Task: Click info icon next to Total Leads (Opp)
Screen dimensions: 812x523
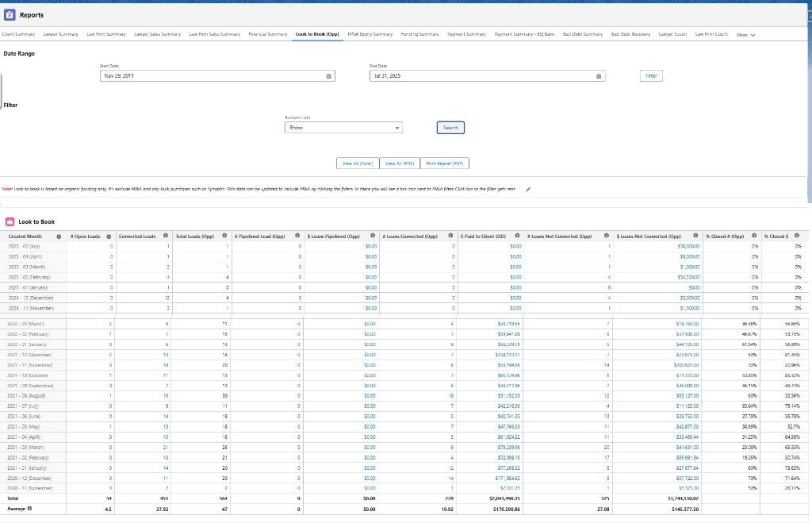Action: tap(224, 236)
